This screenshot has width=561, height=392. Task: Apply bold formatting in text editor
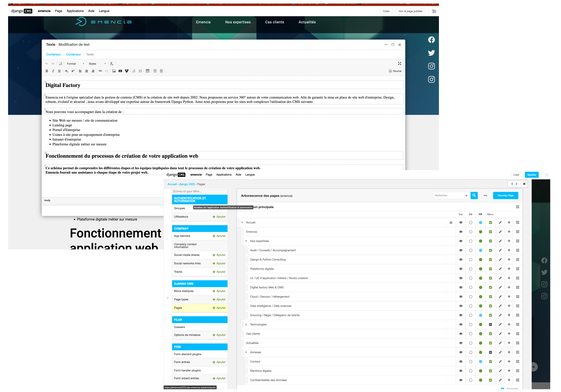pyautogui.click(x=47, y=71)
